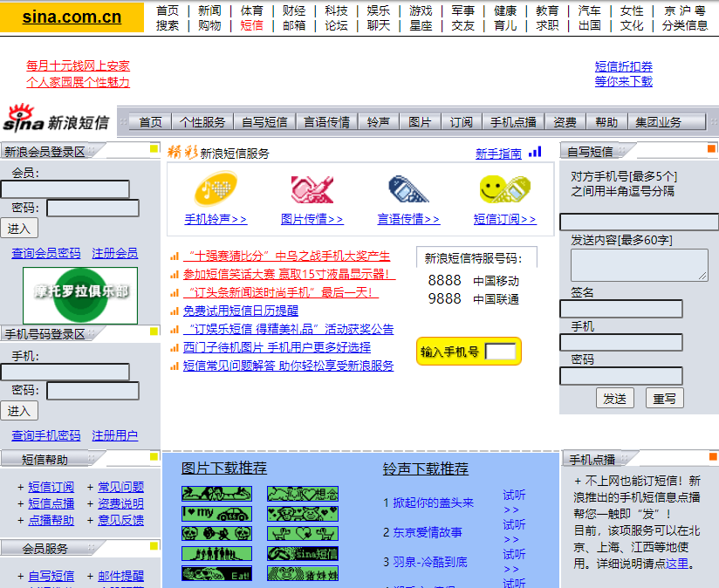Click the bar chart icon beside 新手指南
719x588 pixels.
[x=534, y=151]
